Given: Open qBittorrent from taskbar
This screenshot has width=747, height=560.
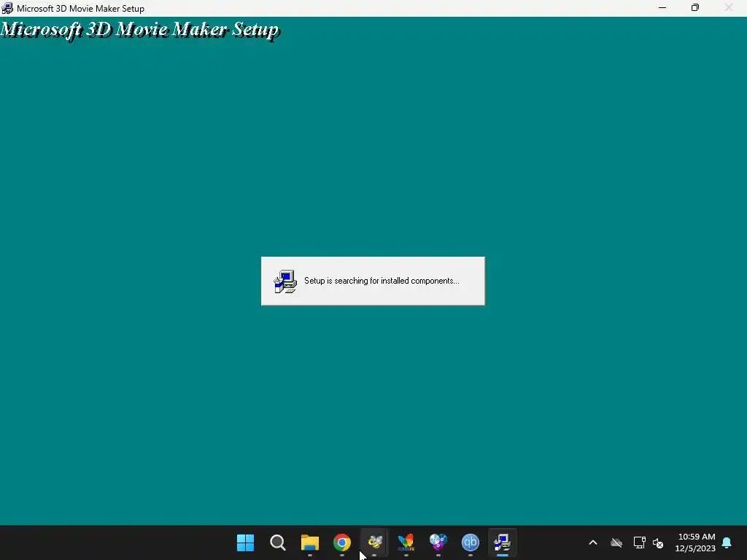Looking at the screenshot, I should coord(471,542).
